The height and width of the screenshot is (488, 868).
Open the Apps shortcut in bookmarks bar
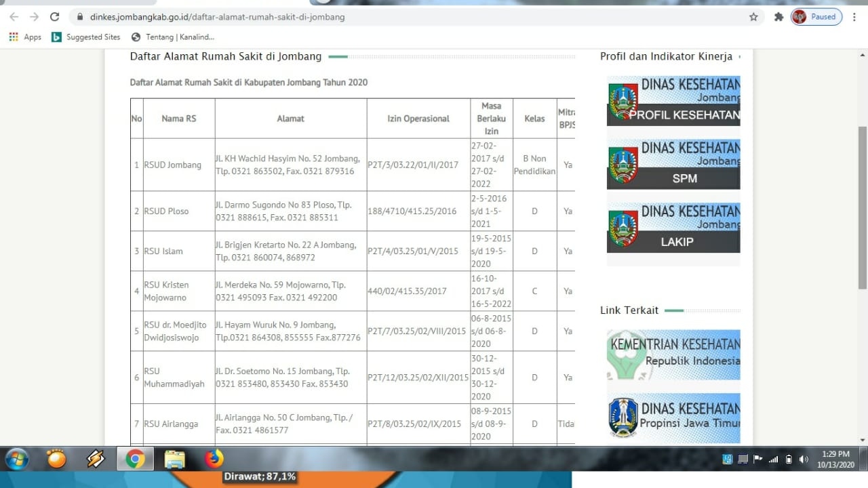click(25, 37)
